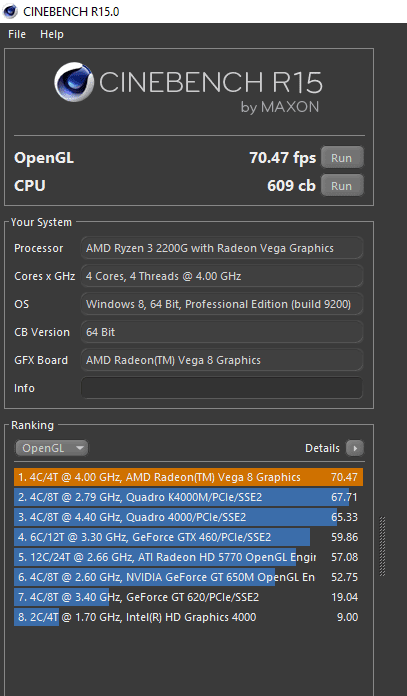Select the Intel HD Graphics 4000 entry
Image resolution: width=407 pixels, height=696 pixels.
coord(188,617)
